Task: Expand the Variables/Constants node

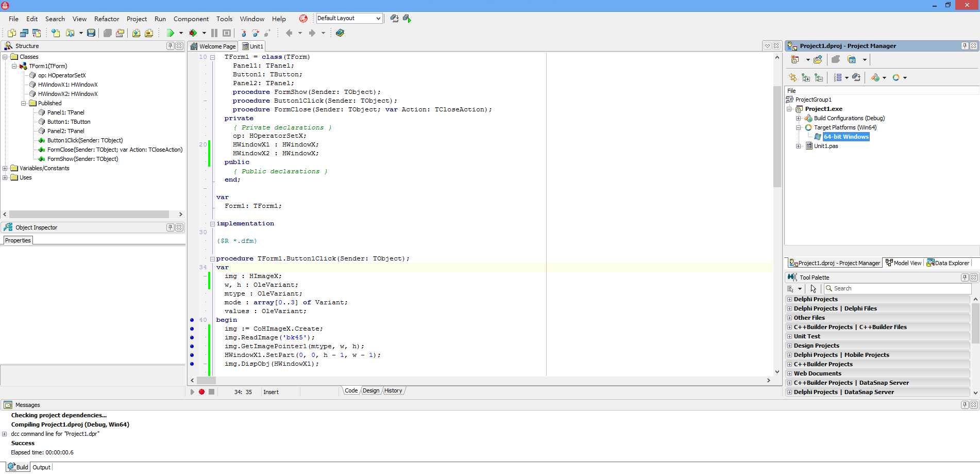Action: pos(5,168)
